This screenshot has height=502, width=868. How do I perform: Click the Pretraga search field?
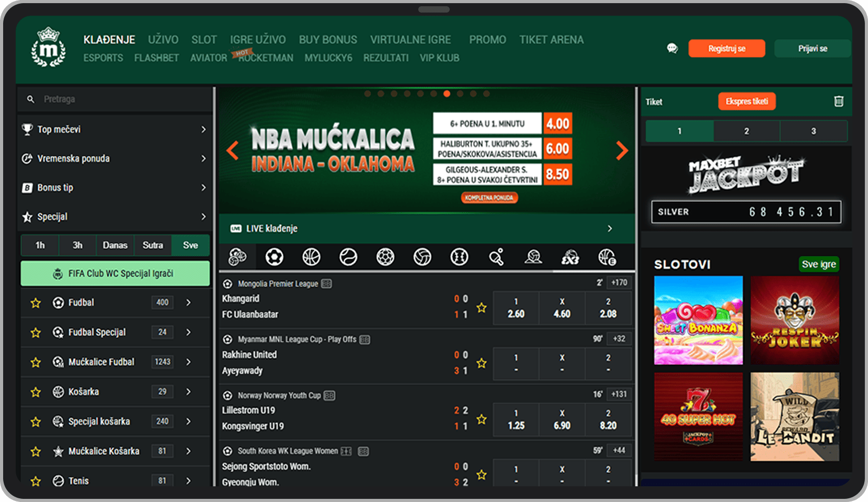(115, 99)
